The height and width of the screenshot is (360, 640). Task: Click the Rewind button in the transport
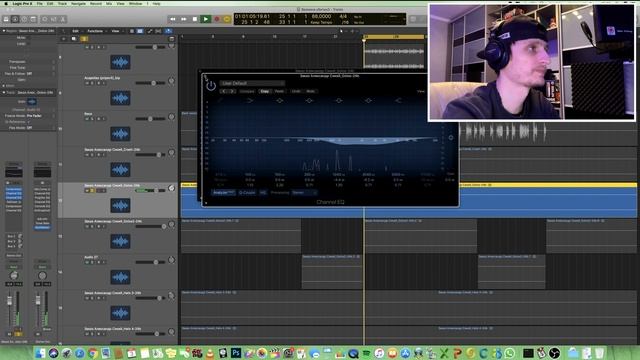(173, 19)
